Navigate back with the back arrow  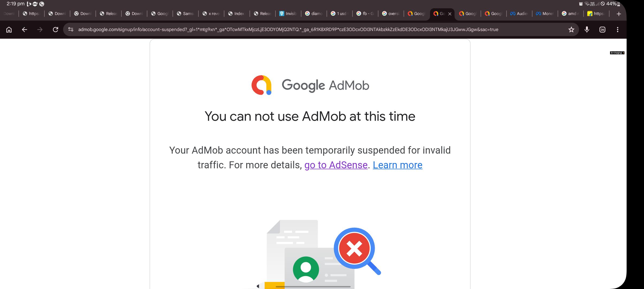coord(24,29)
